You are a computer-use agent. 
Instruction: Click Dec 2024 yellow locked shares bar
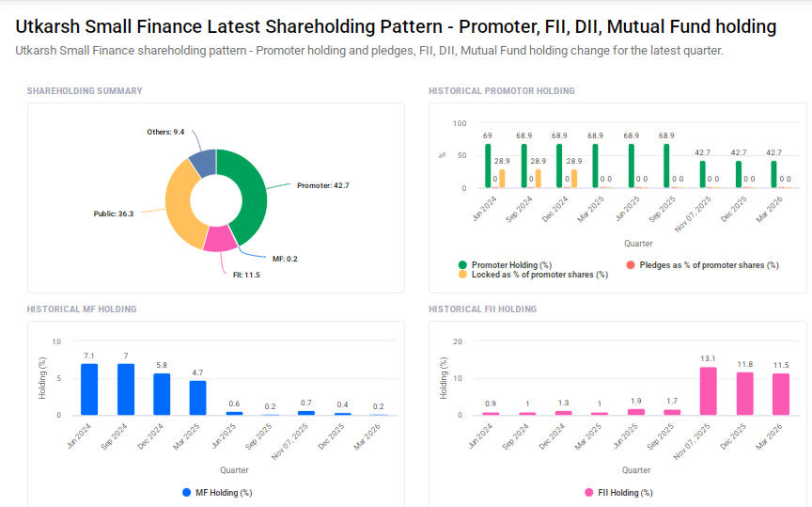574,179
